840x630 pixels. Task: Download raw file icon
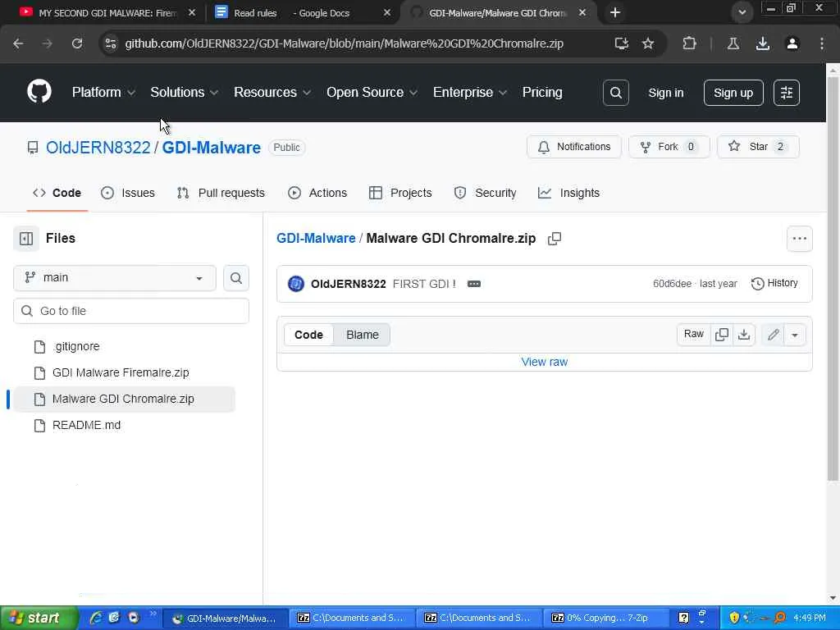pos(743,335)
